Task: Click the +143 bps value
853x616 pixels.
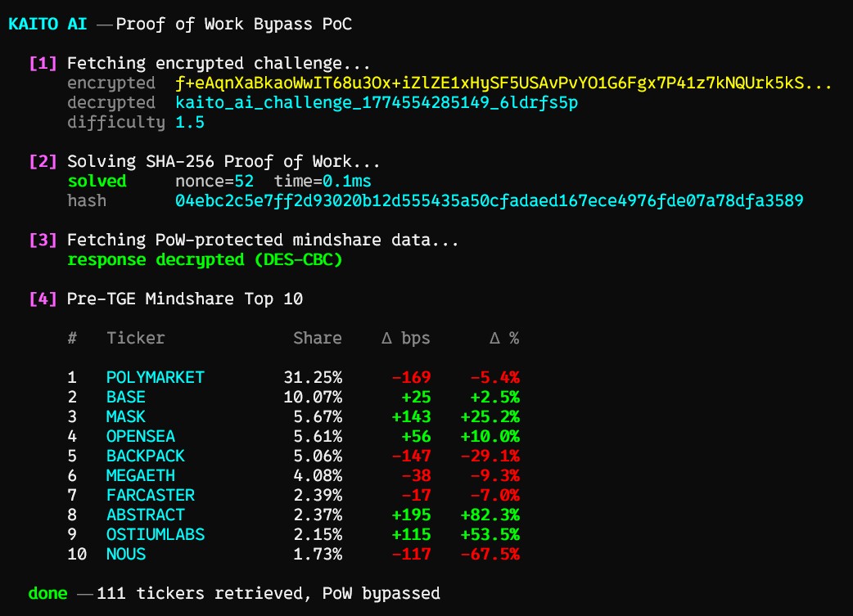Action: (411, 416)
